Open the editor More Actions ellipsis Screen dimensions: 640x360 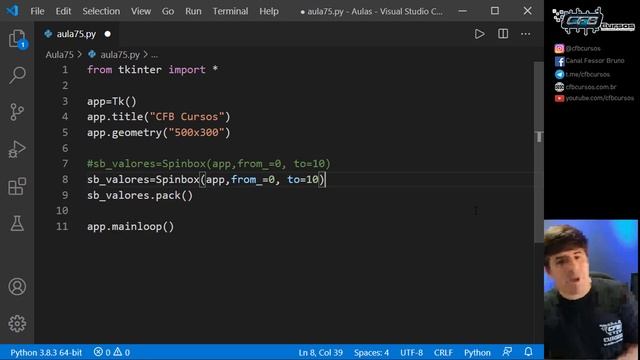click(x=526, y=34)
